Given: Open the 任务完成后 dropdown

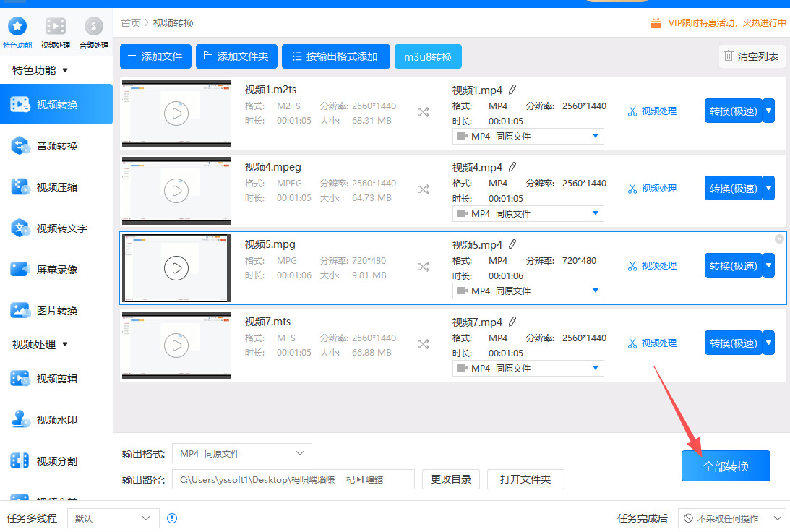Looking at the screenshot, I should 731,518.
